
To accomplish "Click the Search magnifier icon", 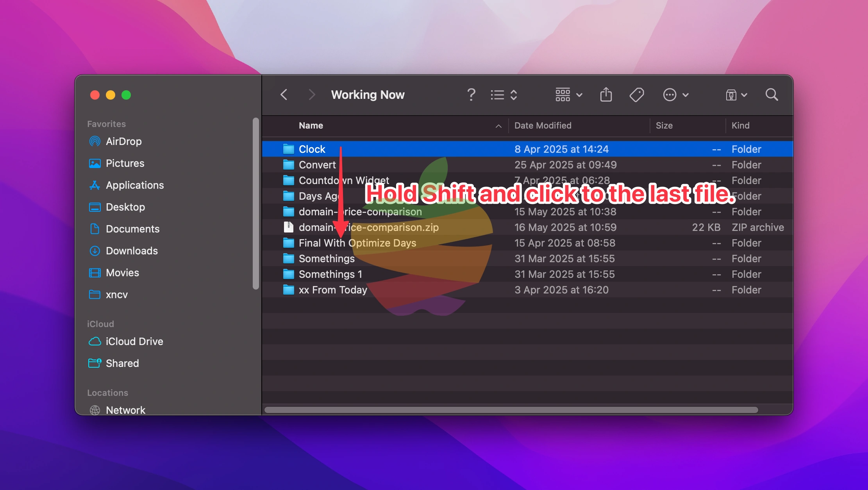I will click(x=772, y=95).
